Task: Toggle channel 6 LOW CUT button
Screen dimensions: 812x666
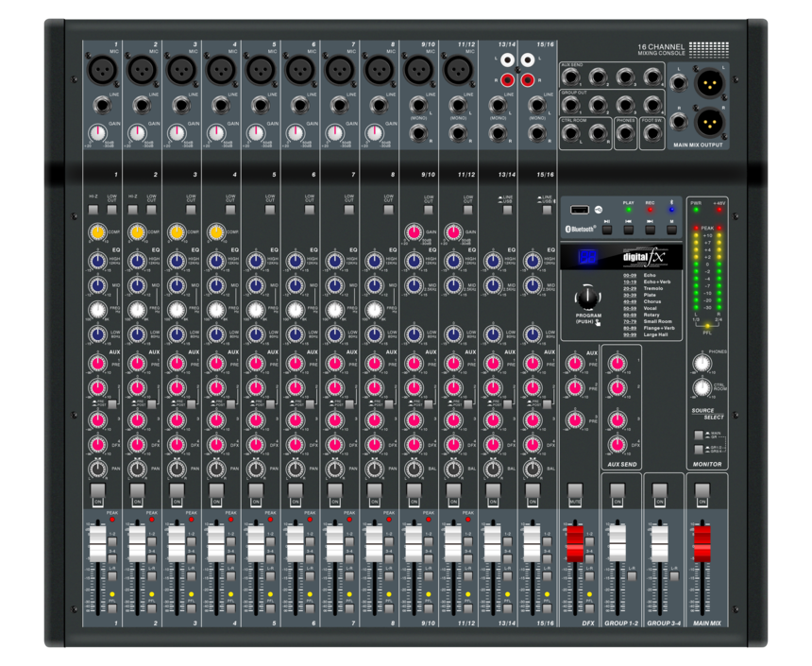Action: click(x=310, y=210)
